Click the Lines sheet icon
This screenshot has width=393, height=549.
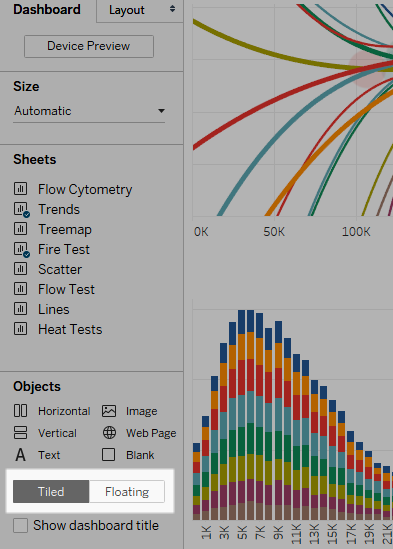[x=20, y=308]
